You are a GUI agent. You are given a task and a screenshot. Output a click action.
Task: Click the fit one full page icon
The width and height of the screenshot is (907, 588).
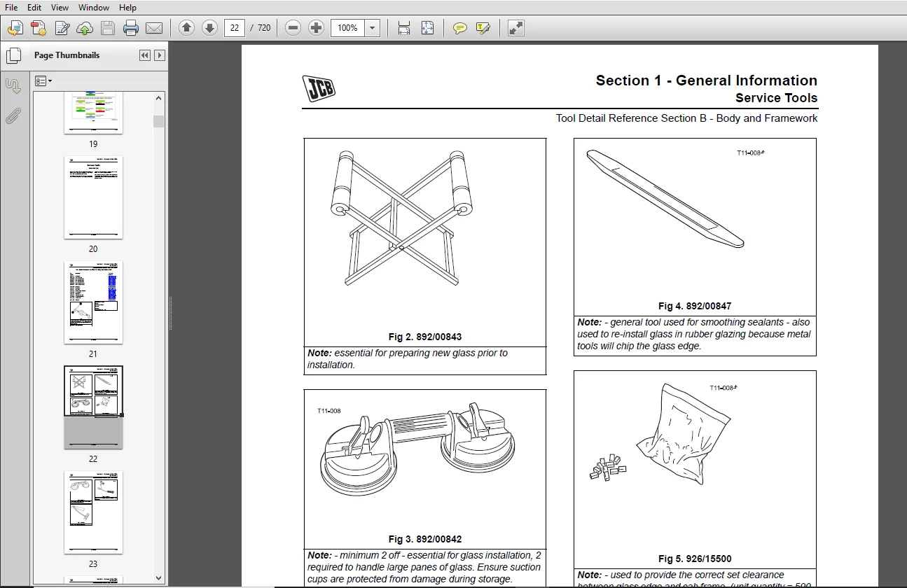tap(427, 28)
